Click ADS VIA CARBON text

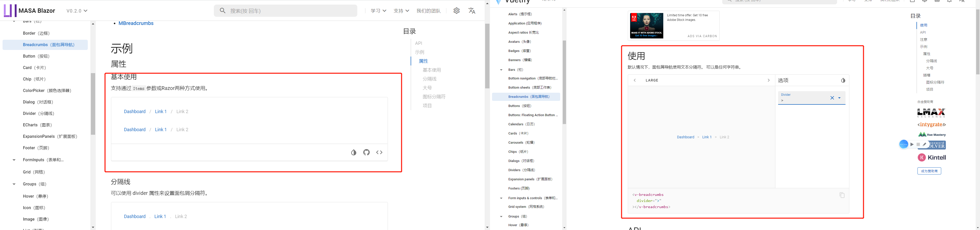[702, 36]
